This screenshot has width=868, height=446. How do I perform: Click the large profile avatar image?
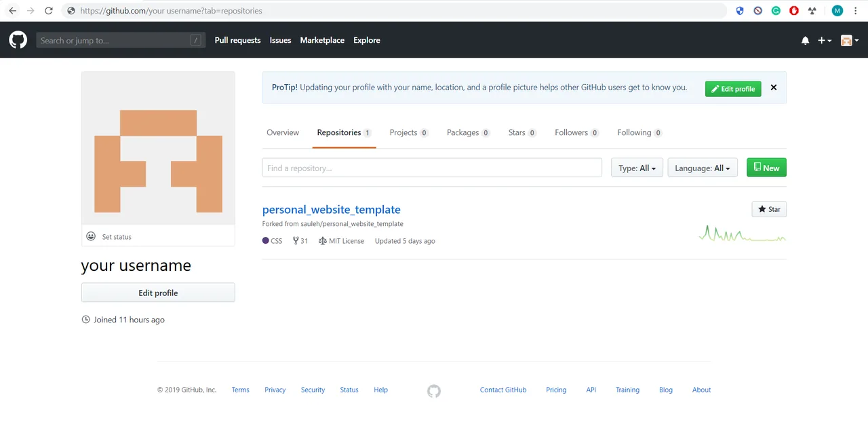click(x=158, y=148)
